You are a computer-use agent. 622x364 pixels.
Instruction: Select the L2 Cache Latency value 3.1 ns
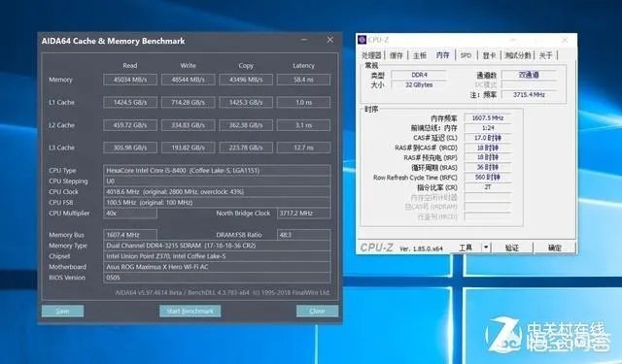pyautogui.click(x=303, y=125)
